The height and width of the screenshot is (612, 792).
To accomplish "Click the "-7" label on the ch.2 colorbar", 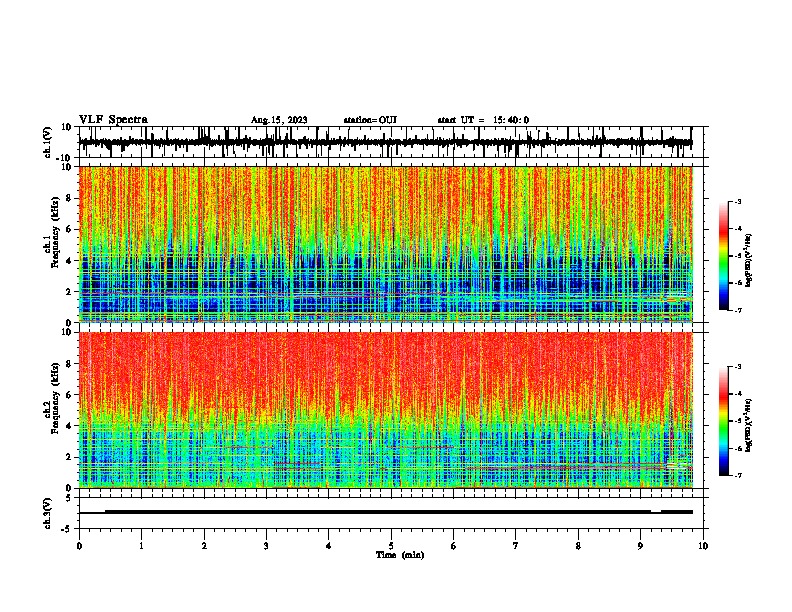I will 738,476.
